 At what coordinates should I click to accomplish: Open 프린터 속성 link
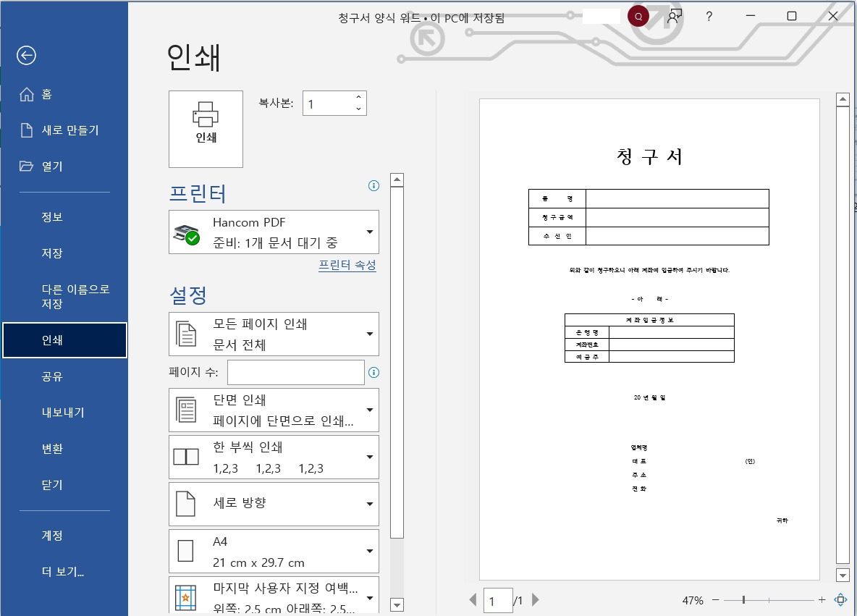point(347,266)
